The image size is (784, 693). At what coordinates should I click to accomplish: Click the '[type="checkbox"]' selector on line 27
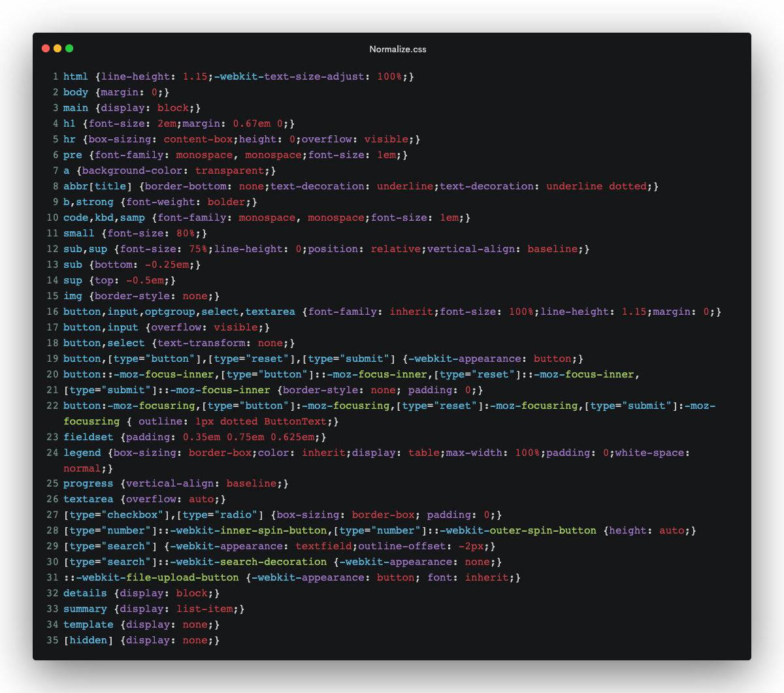(117, 515)
